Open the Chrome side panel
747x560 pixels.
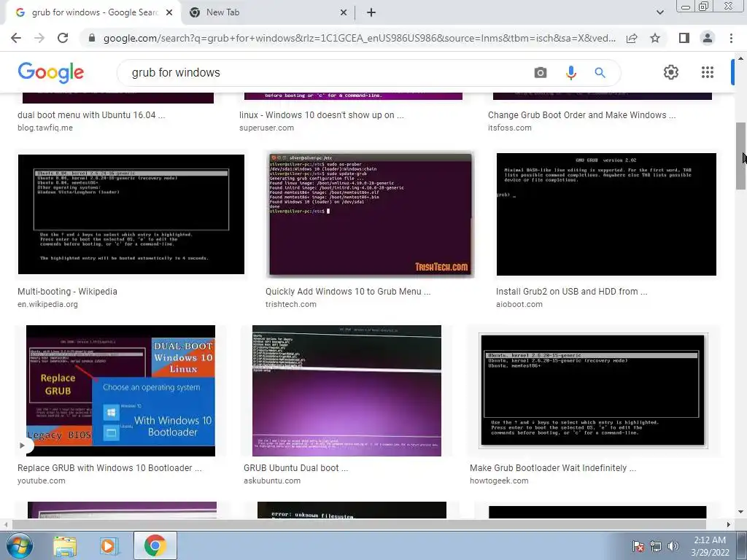click(x=684, y=38)
